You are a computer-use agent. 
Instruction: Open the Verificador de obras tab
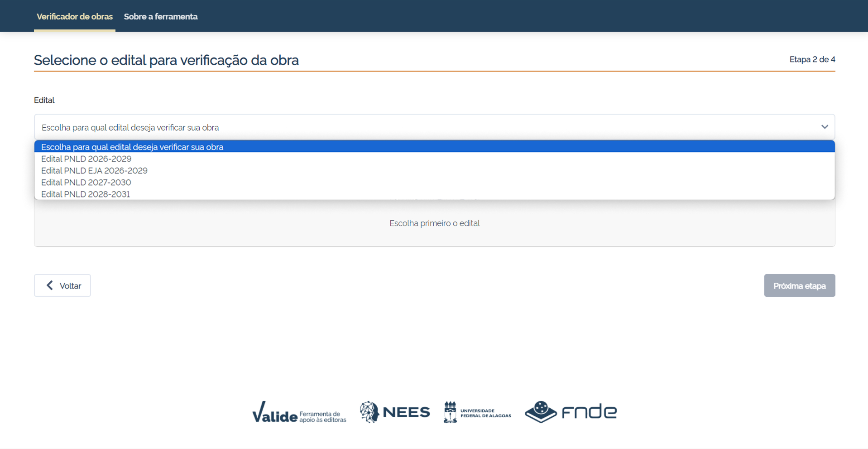(x=75, y=16)
